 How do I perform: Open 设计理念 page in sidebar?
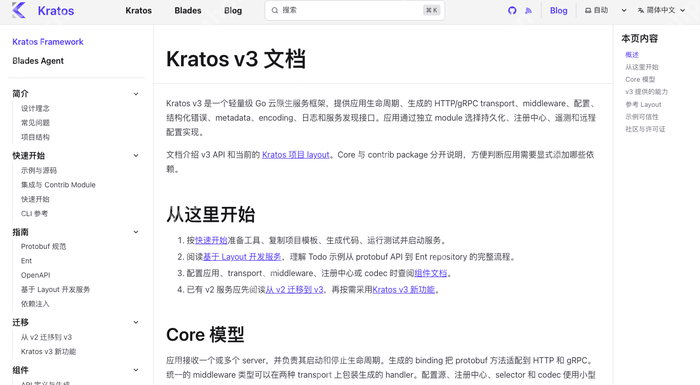[35, 108]
